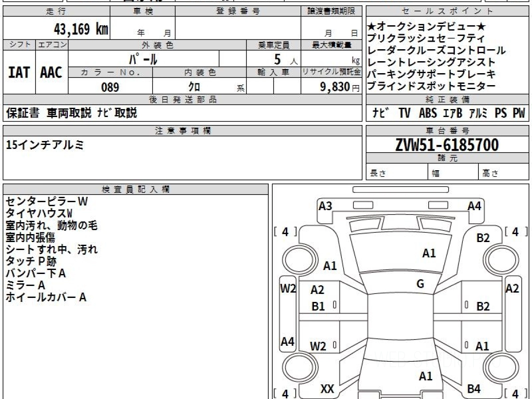Select the レーントレーシングアシスト line
Screen dimensions: 532x399
pyautogui.click(x=431, y=63)
